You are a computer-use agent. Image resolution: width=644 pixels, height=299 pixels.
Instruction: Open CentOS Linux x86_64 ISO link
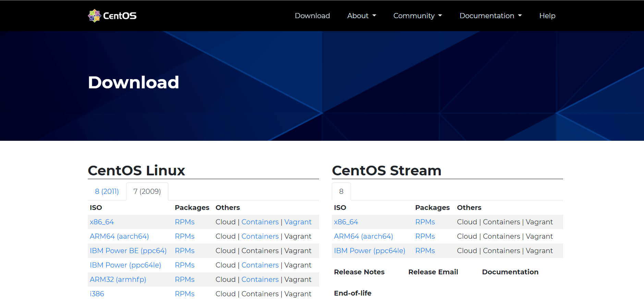(102, 222)
